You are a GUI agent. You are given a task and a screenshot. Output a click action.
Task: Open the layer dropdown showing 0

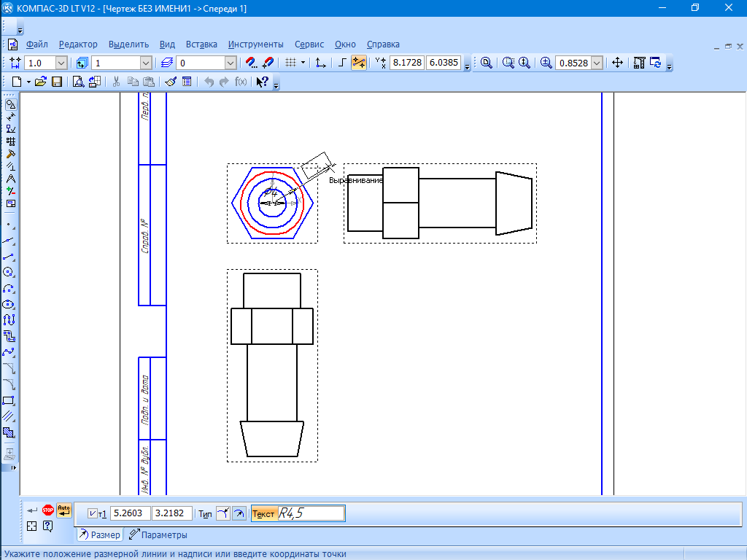pyautogui.click(x=230, y=63)
